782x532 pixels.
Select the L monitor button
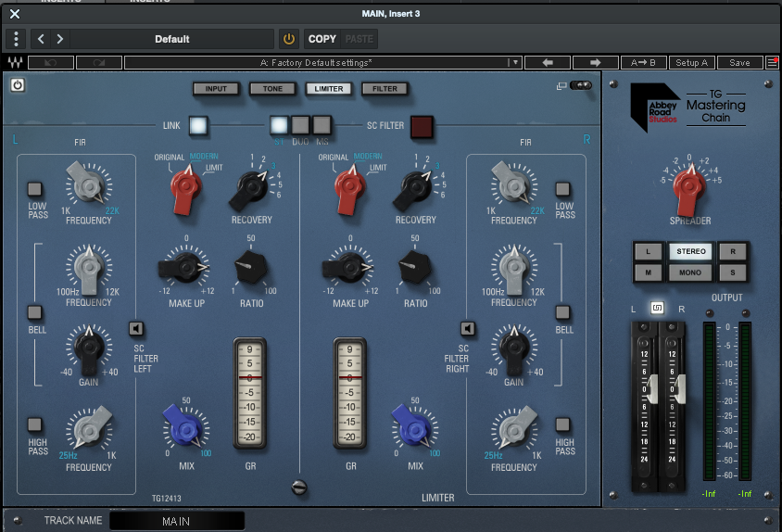pos(648,251)
